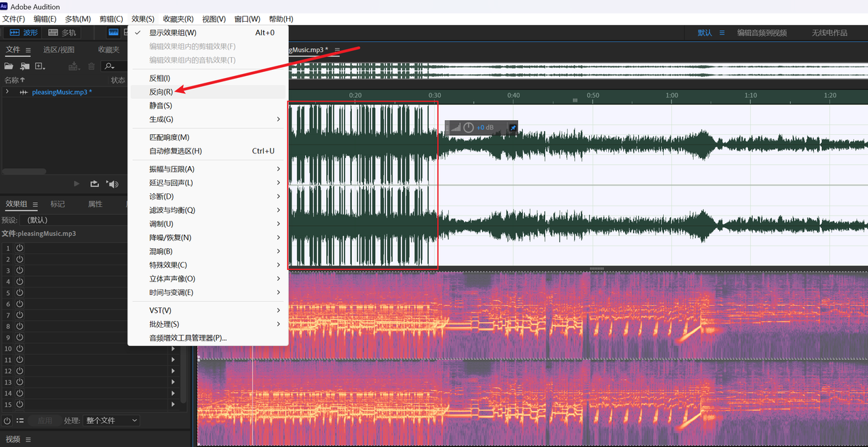Toggle power for effect slot 5
Viewport: 868px width, 447px height.
(20, 293)
